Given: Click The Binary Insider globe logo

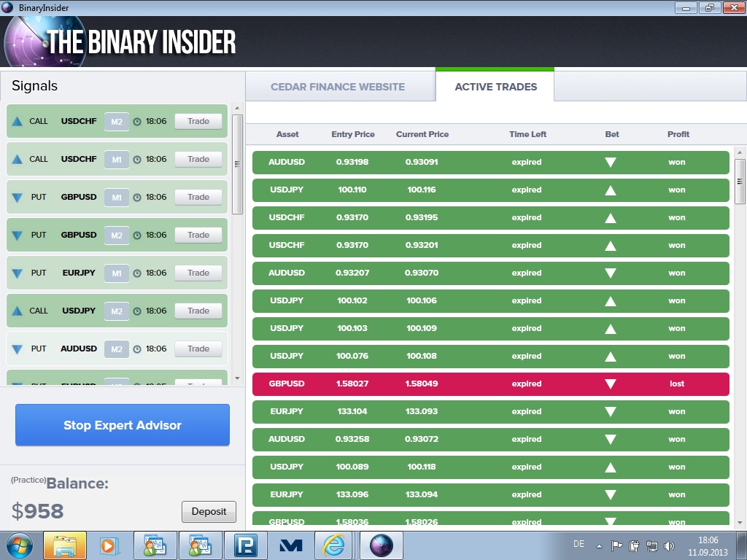Looking at the screenshot, I should click(45, 43).
